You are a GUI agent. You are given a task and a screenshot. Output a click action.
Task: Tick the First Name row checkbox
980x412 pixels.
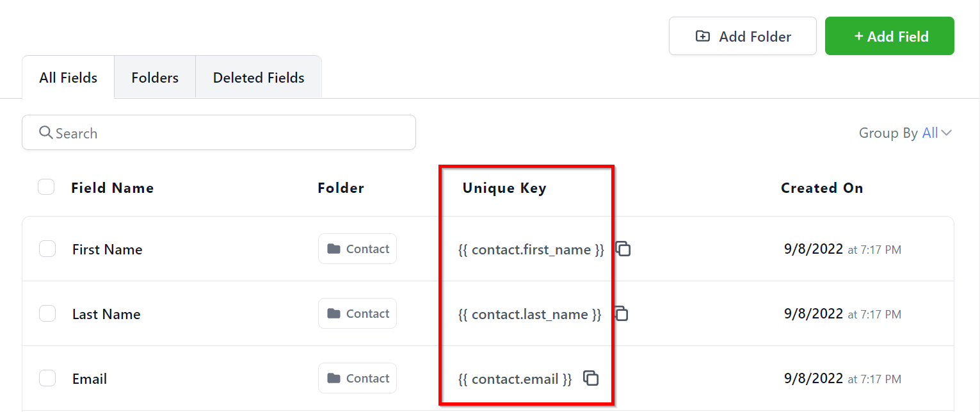47,249
